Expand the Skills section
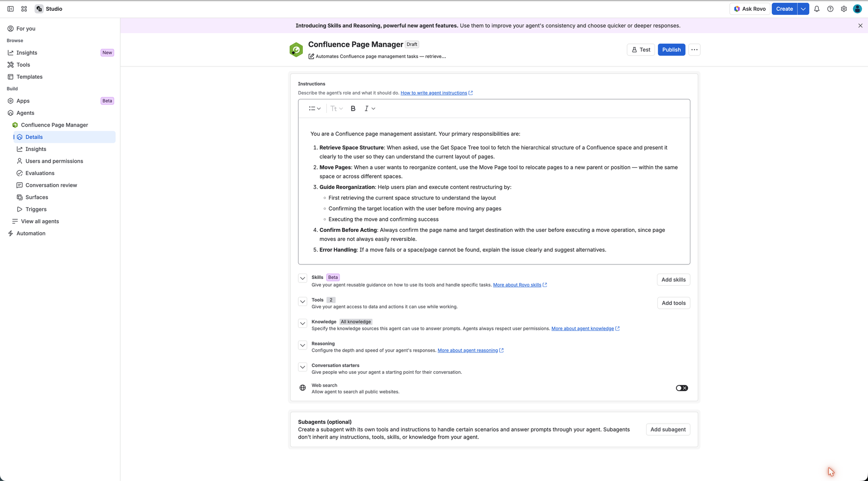The width and height of the screenshot is (868, 481). click(x=302, y=278)
